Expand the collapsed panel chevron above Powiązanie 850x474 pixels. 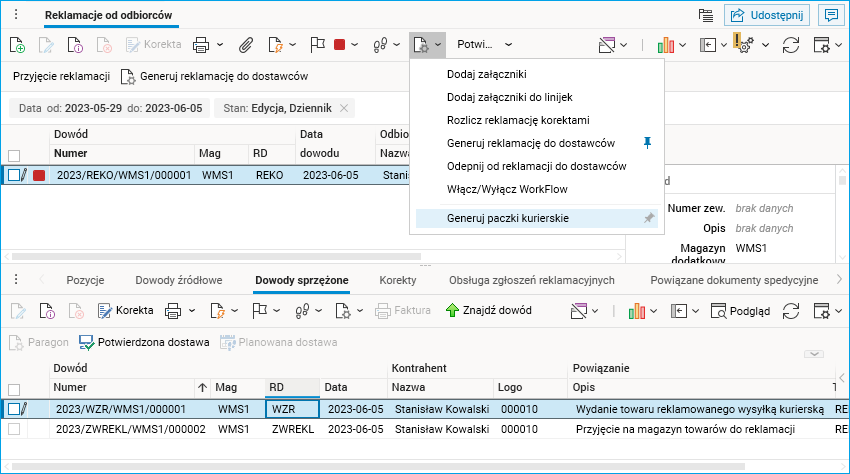[x=814, y=354]
